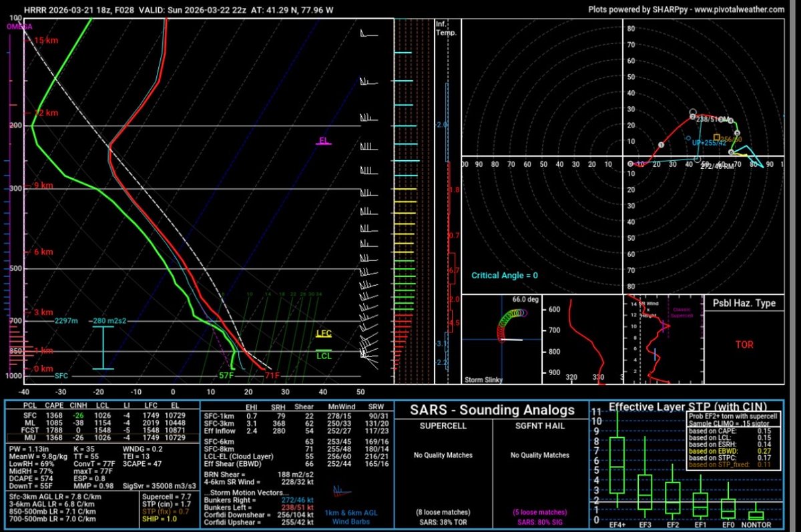Select the 3 km height marker
This screenshot has width=801, height=532.
[44, 312]
